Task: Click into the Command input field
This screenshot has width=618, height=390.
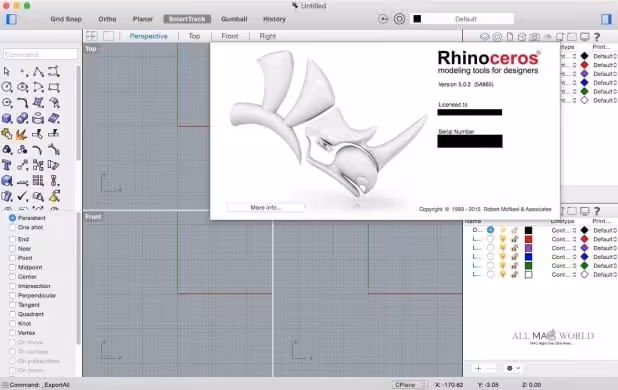Action: pos(41,54)
